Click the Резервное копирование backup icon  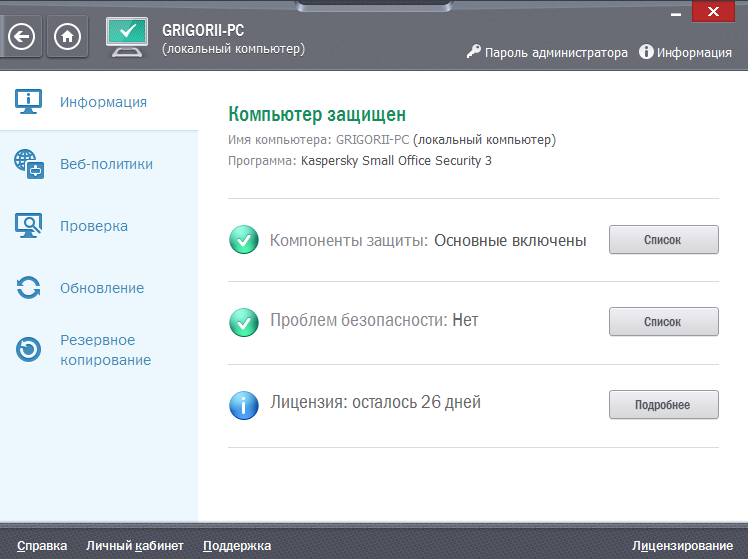click(x=29, y=350)
